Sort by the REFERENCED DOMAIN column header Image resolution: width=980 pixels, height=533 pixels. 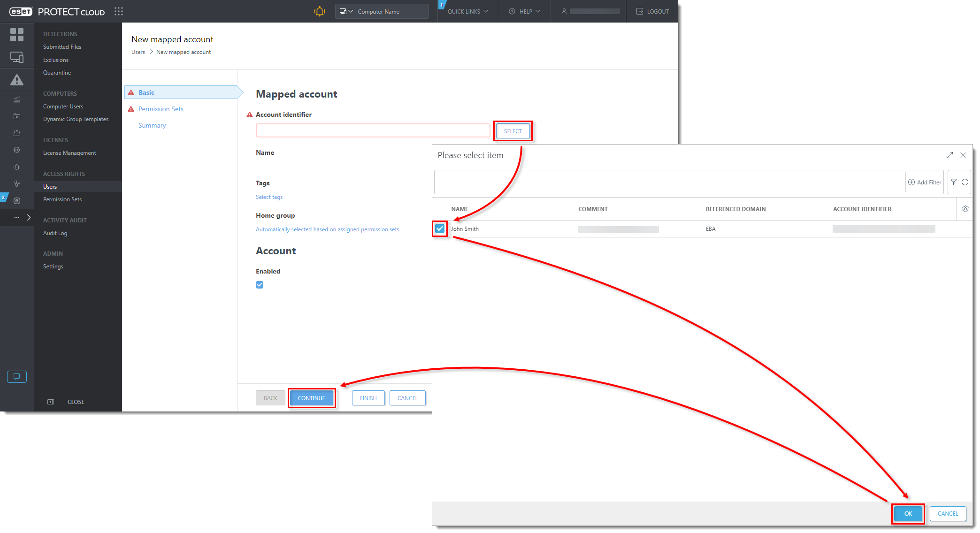(735, 209)
